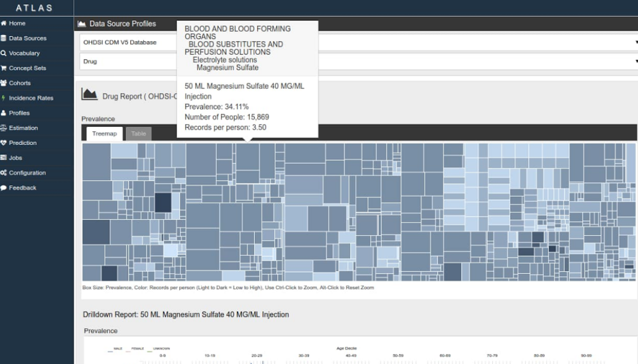Go to the Jobs page
Viewport: 638px width, 364px height.
(16, 158)
